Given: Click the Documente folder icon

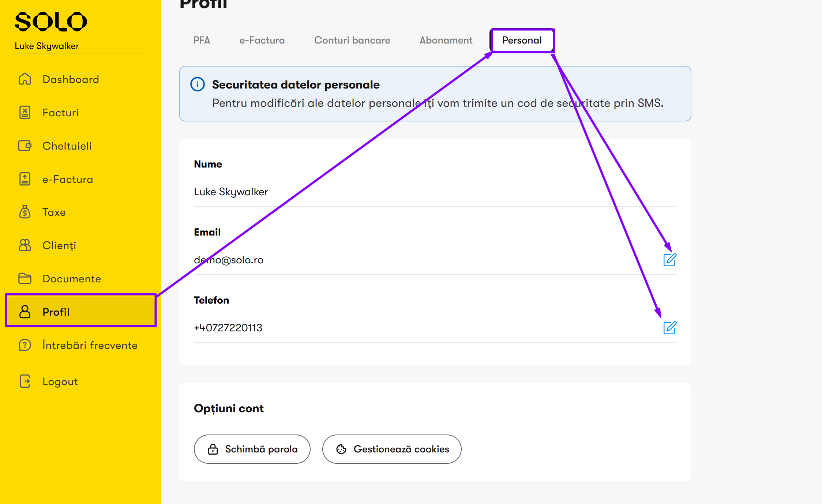Looking at the screenshot, I should click(25, 278).
